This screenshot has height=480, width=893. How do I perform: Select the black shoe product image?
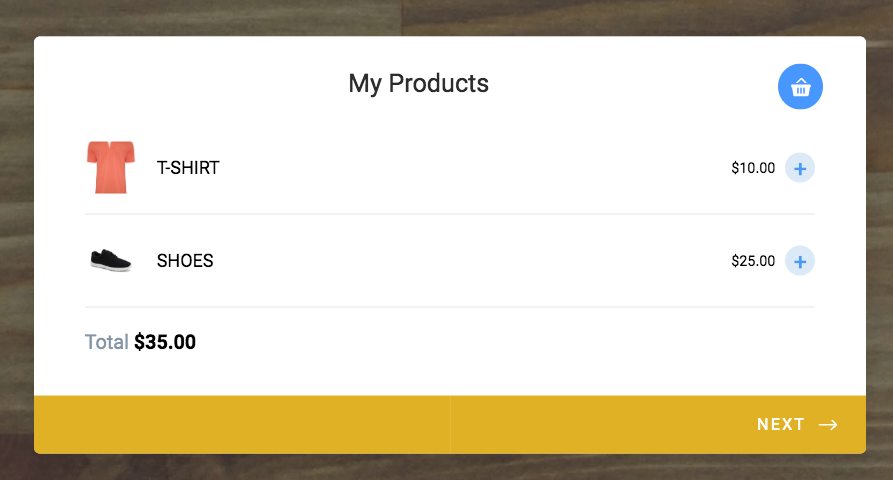pos(110,260)
